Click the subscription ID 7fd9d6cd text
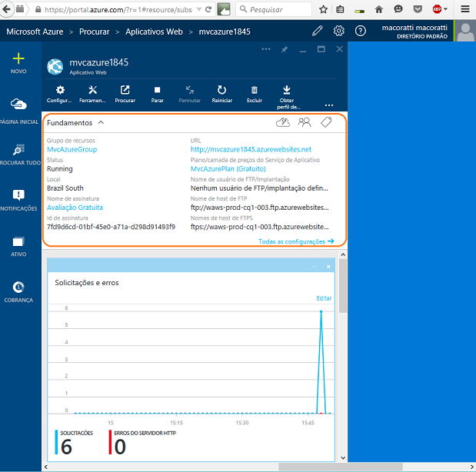 coord(111,227)
